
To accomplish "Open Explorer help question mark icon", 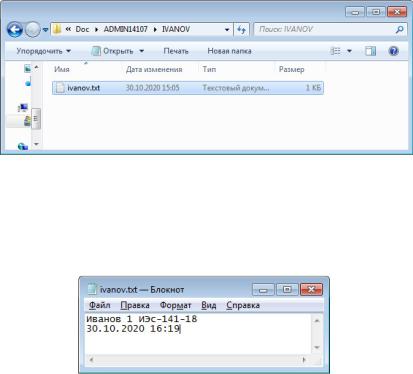I will pos(394,51).
